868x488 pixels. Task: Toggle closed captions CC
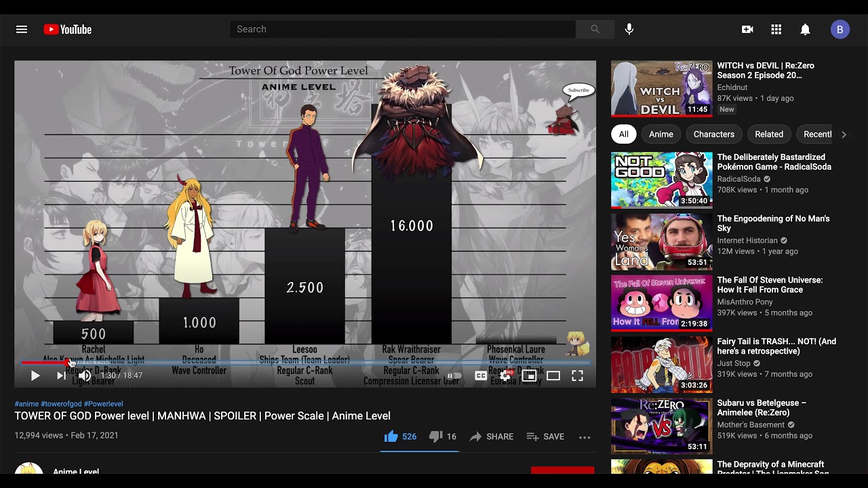pyautogui.click(x=481, y=375)
